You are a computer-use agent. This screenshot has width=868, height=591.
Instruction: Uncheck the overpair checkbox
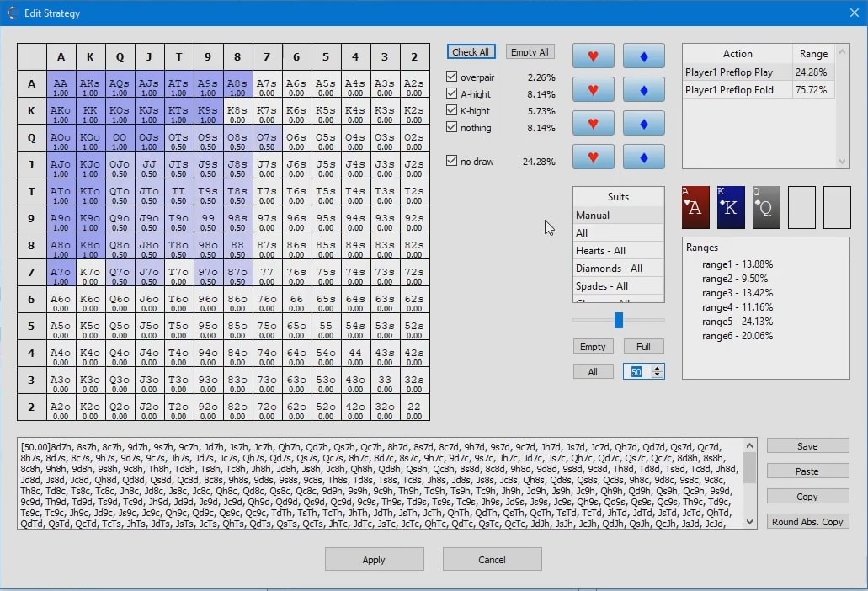pos(451,77)
